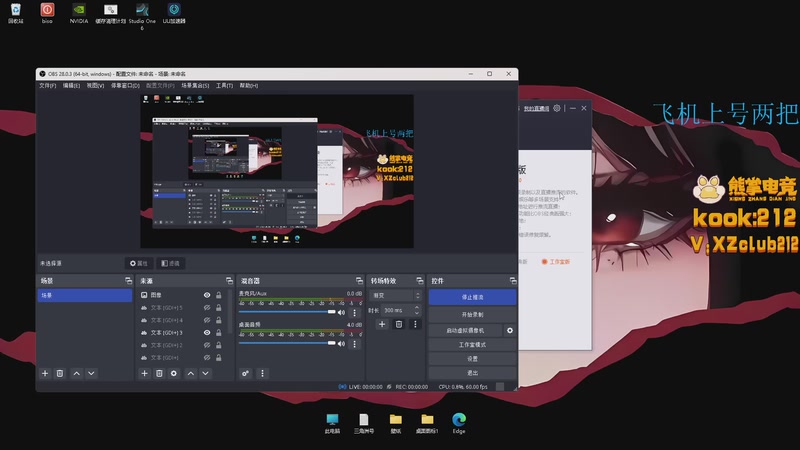
Task: Toggle lock on the 图像 source
Action: pos(218,295)
